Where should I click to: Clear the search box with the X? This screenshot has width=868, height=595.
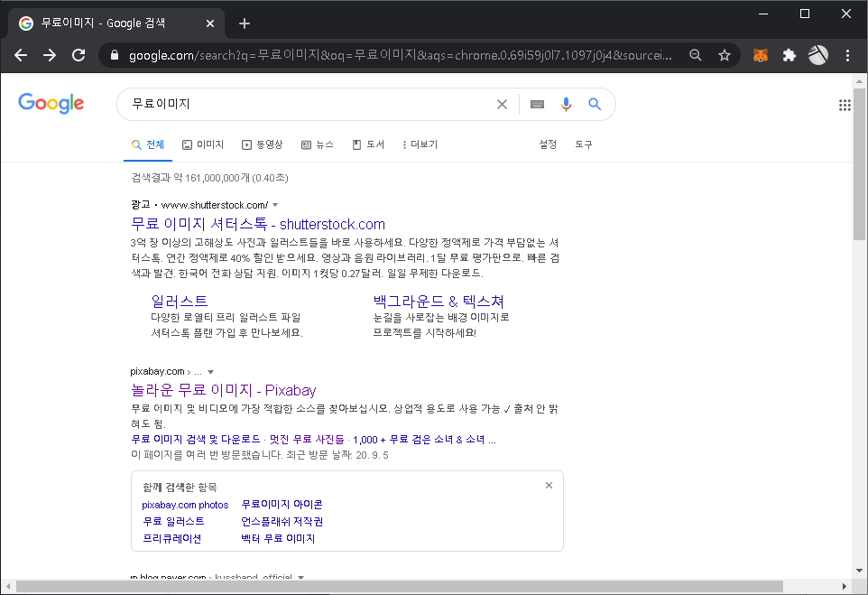pyautogui.click(x=502, y=104)
